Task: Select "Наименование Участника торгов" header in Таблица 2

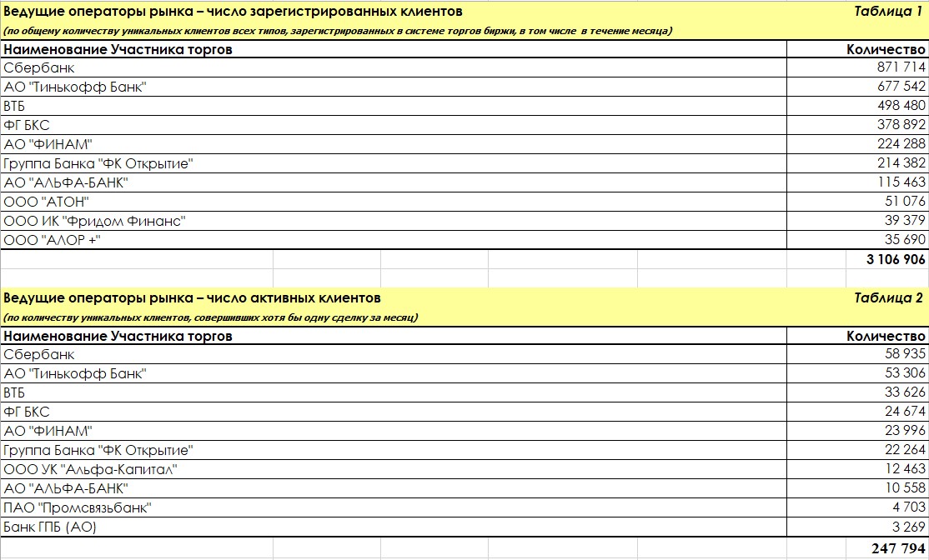Action: click(118, 336)
